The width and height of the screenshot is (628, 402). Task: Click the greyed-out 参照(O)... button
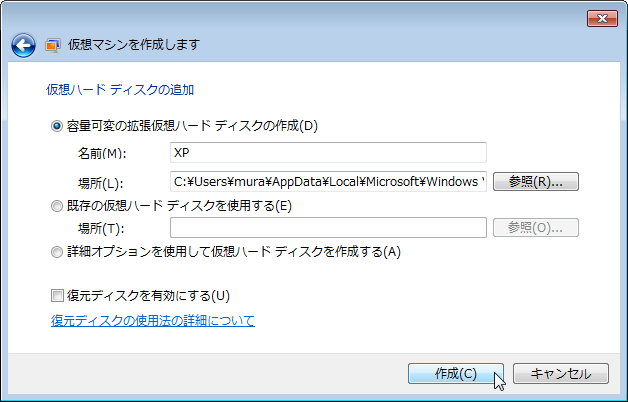[536, 227]
